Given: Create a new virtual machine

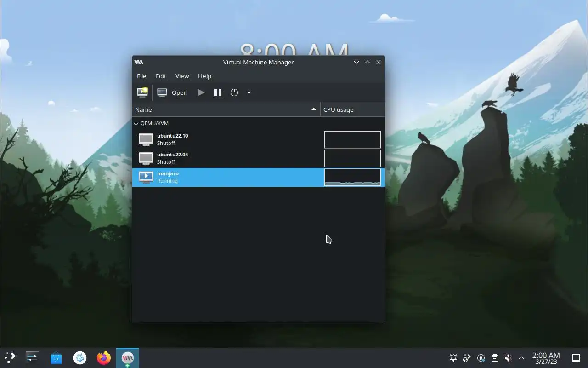Looking at the screenshot, I should click(142, 92).
